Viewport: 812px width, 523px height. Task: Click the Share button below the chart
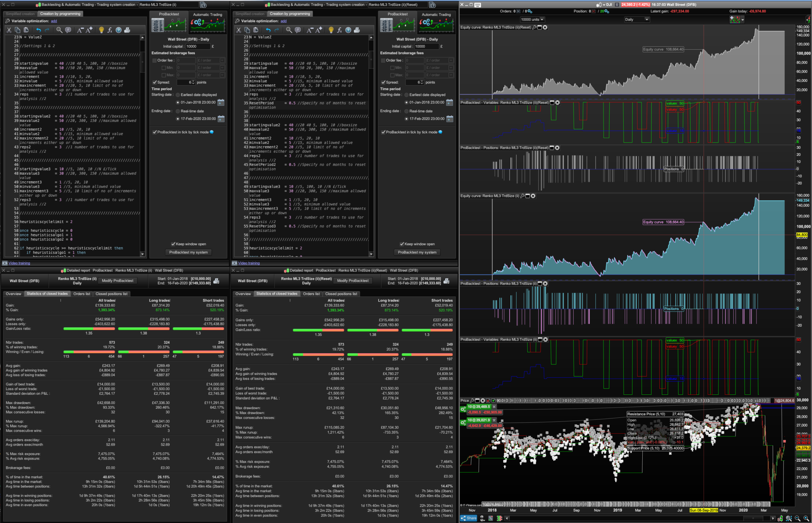[x=468, y=518]
